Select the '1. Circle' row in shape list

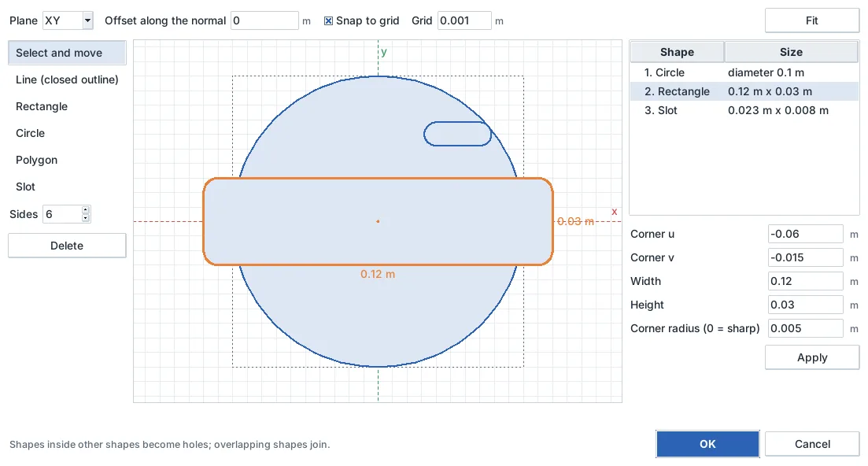(x=744, y=72)
